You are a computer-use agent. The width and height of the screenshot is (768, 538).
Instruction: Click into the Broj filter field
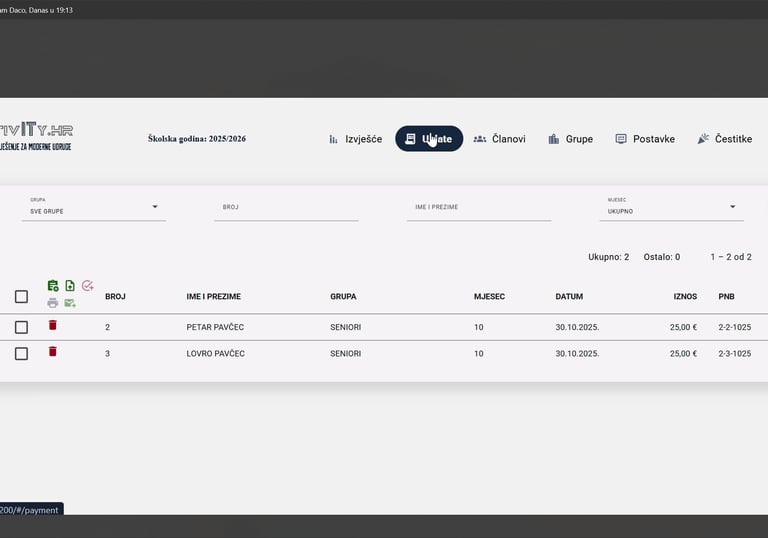pyautogui.click(x=286, y=208)
